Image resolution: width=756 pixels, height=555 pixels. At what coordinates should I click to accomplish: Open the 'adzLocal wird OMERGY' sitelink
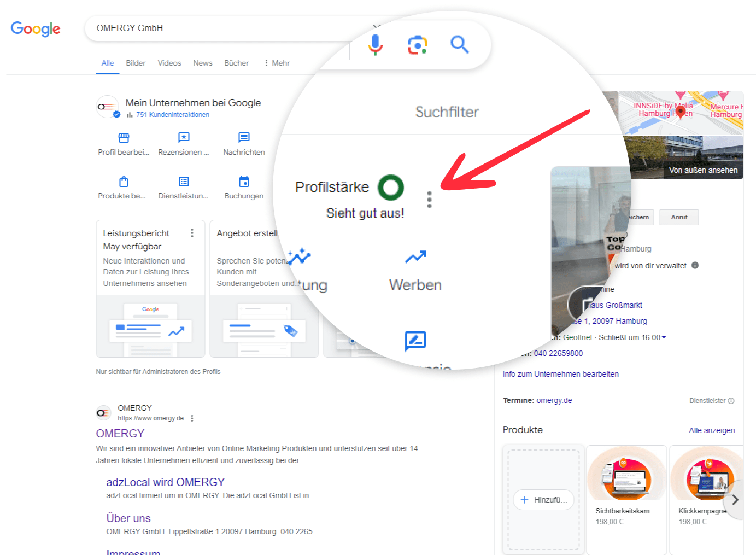click(x=166, y=482)
